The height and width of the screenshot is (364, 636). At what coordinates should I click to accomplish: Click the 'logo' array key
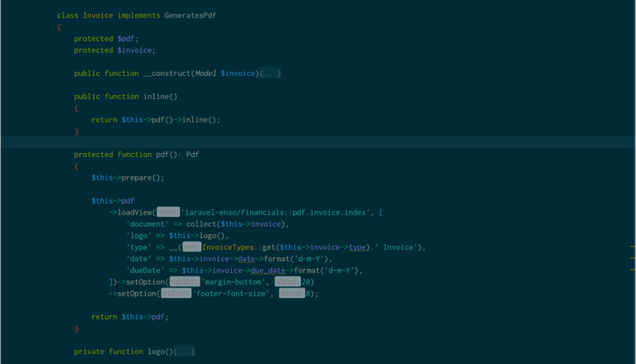pos(139,236)
